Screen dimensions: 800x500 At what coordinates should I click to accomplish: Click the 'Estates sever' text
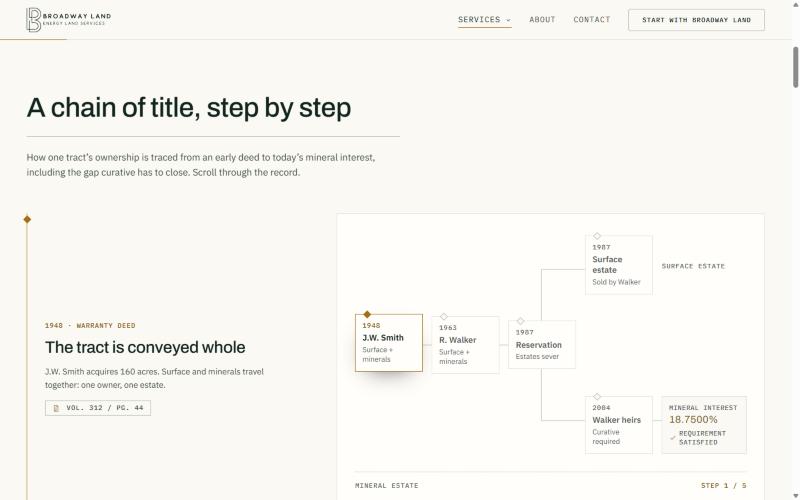(x=537, y=357)
